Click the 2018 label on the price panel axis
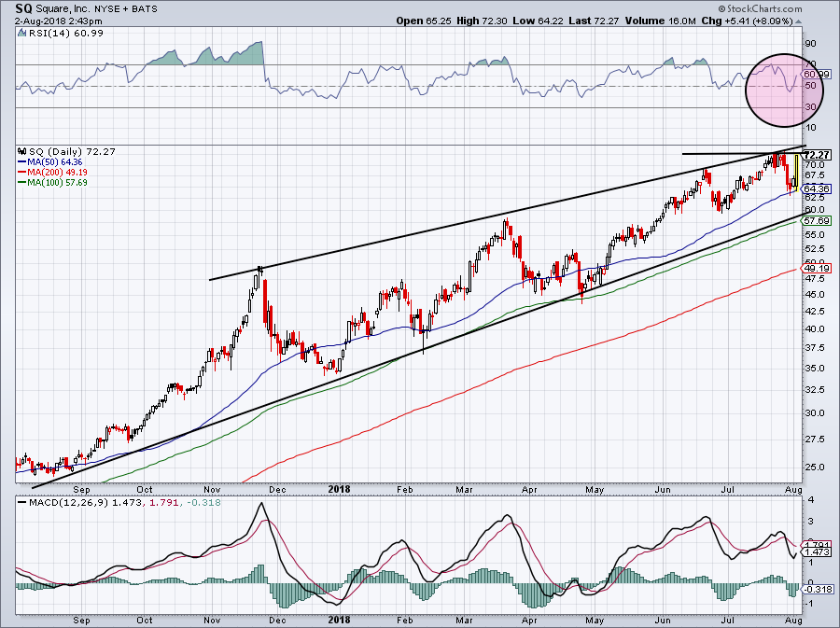 point(339,489)
